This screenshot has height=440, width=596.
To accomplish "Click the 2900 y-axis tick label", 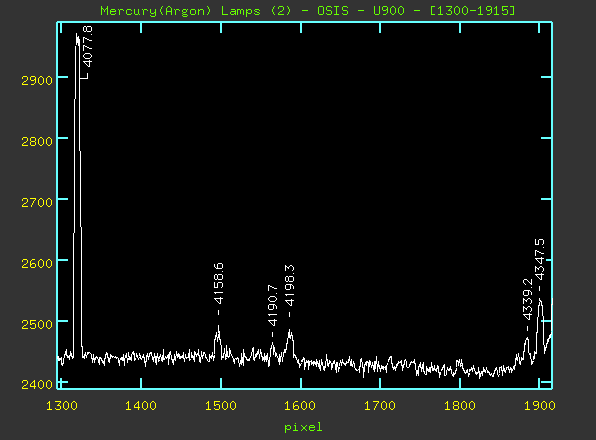I will pyautogui.click(x=37, y=81).
